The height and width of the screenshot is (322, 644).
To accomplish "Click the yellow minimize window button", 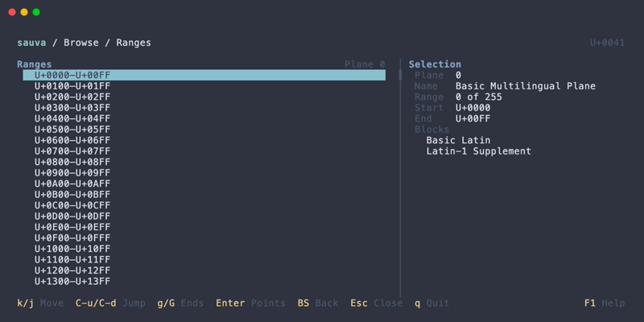I will 24,12.
